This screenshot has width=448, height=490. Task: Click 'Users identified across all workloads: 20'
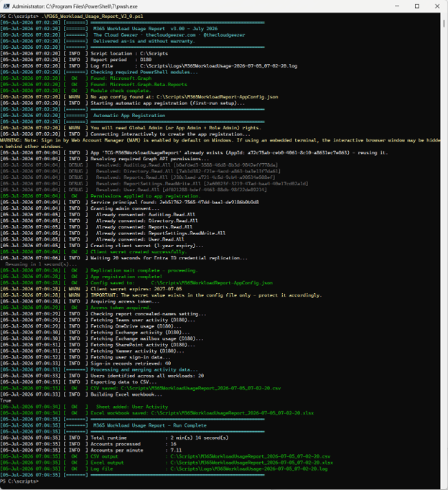tap(147, 376)
